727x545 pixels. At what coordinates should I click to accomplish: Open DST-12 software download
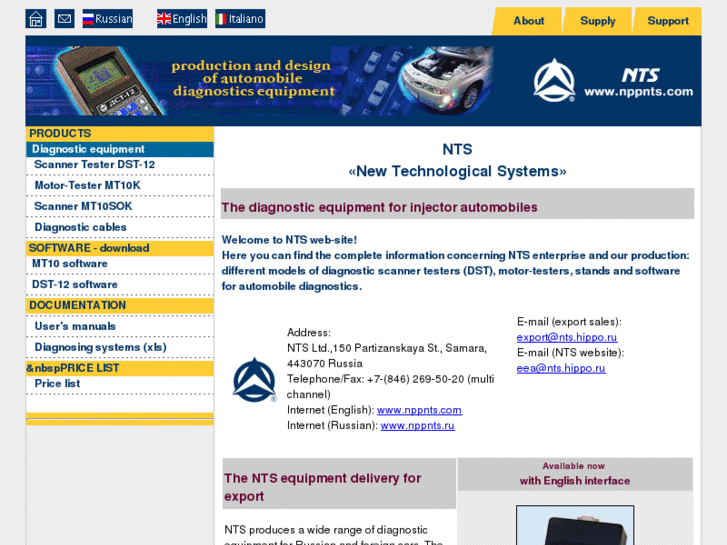coord(75,284)
